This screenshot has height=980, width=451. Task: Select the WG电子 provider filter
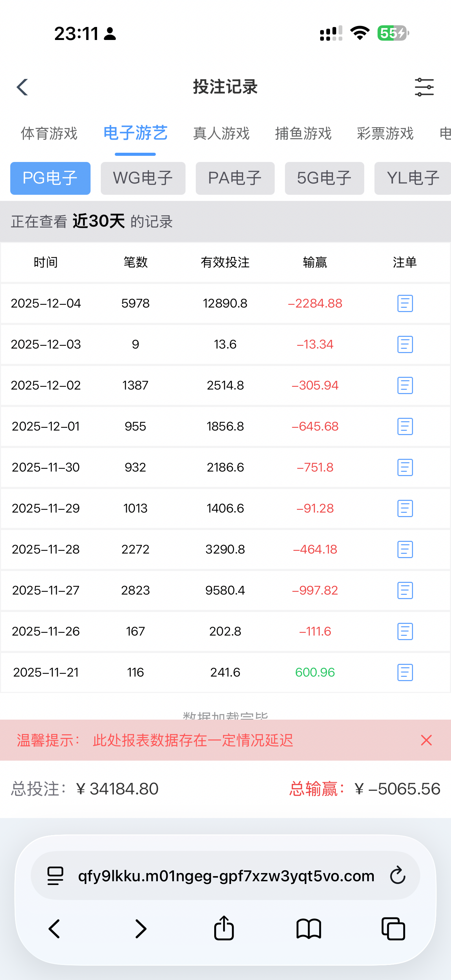(143, 178)
